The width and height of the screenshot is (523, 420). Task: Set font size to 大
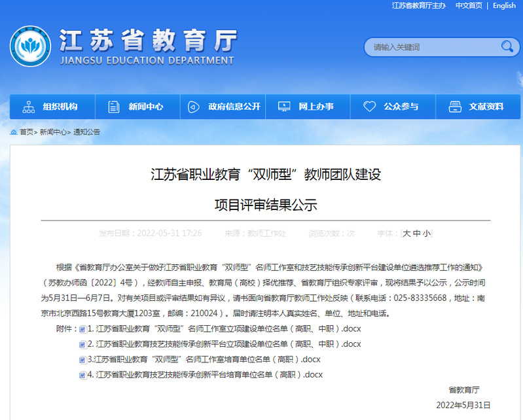[x=407, y=234]
